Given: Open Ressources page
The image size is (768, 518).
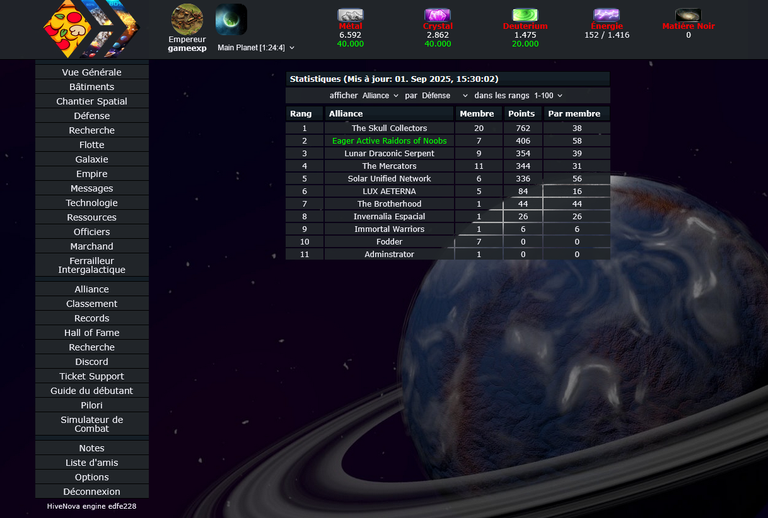Looking at the screenshot, I should (x=92, y=217).
